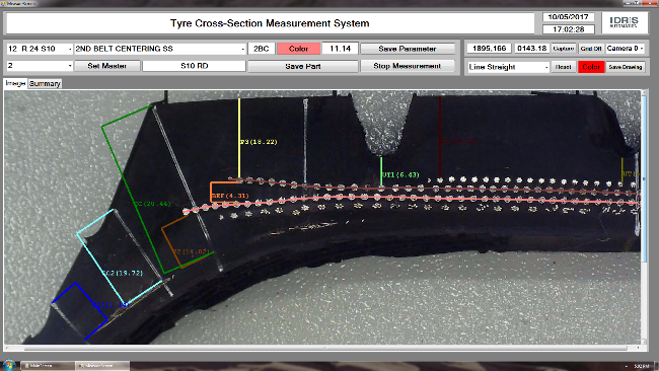The height and width of the screenshot is (371, 659).
Task: Click the 1895,166 coordinate field
Action: pos(489,48)
